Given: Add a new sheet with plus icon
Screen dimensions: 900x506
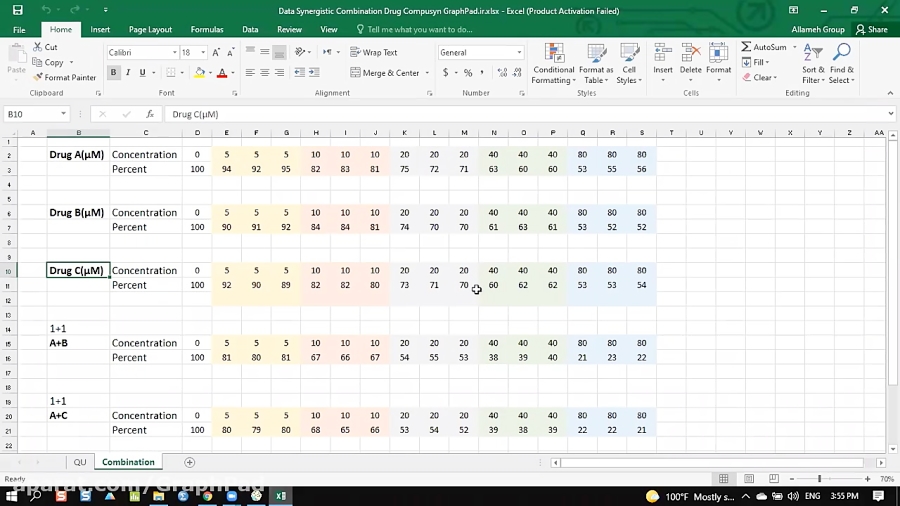Looking at the screenshot, I should (190, 462).
